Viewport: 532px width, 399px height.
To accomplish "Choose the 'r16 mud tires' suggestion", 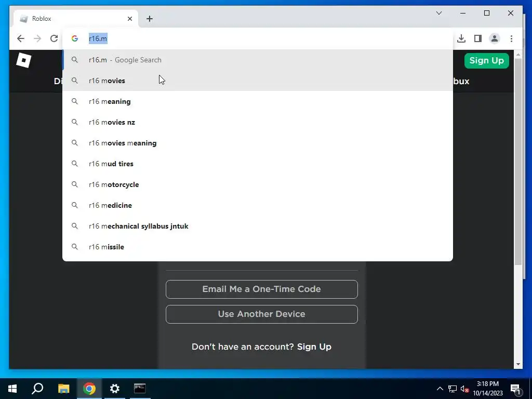I will point(258,164).
